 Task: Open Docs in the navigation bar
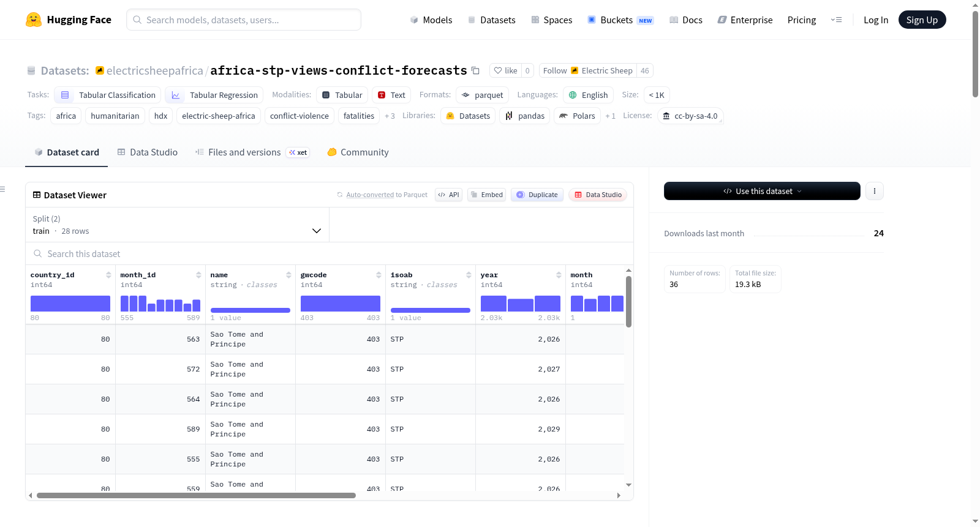coord(686,20)
